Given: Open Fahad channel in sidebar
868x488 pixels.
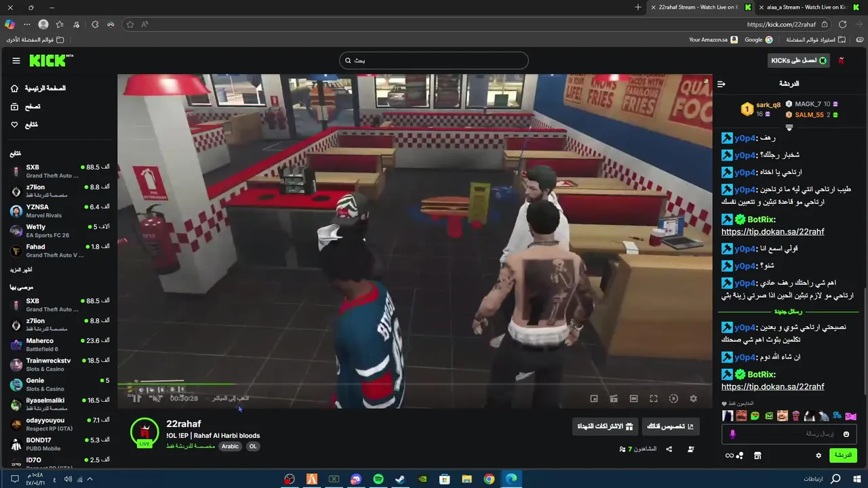Looking at the screenshot, I should 60,251.
